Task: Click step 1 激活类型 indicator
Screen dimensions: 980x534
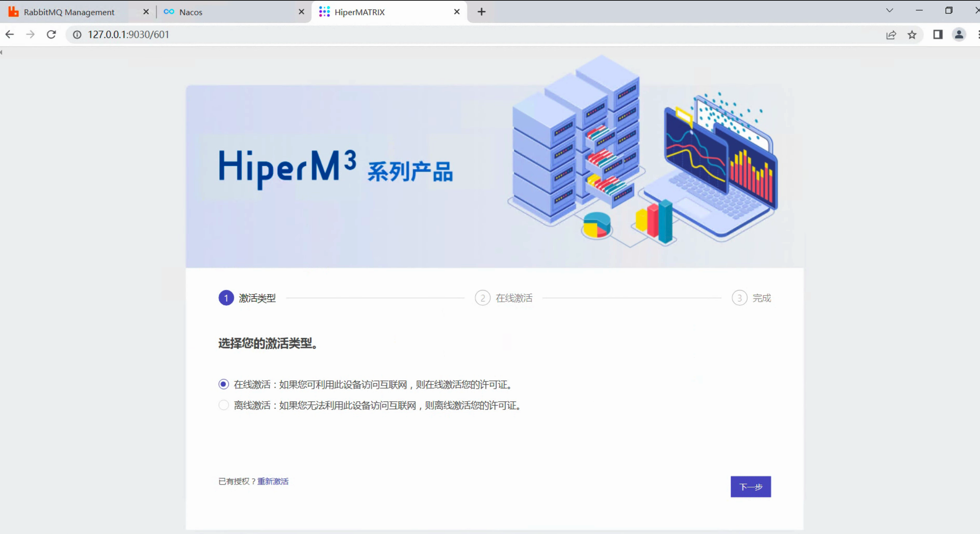Action: pos(247,298)
